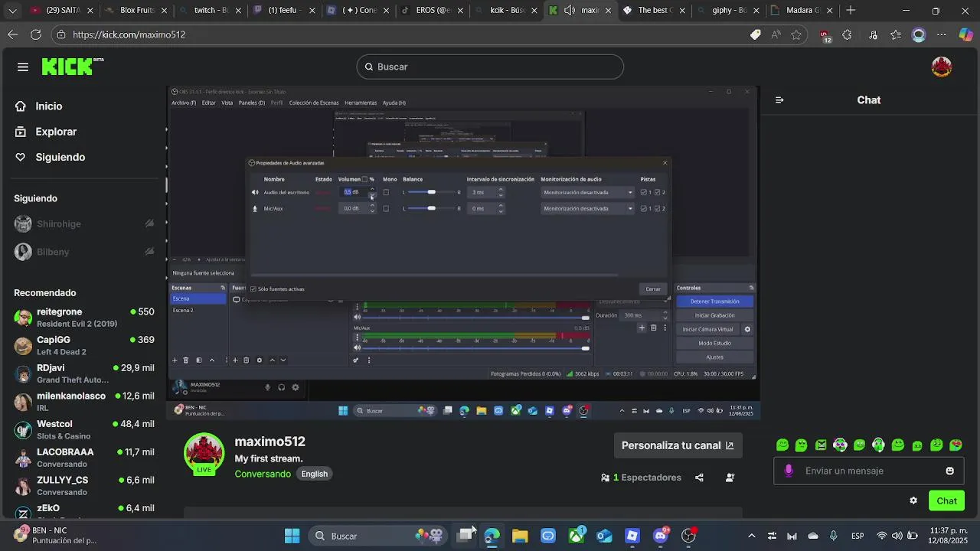The image size is (980, 551).
Task: Toggle notifications for Shiirohige
Action: (149, 223)
